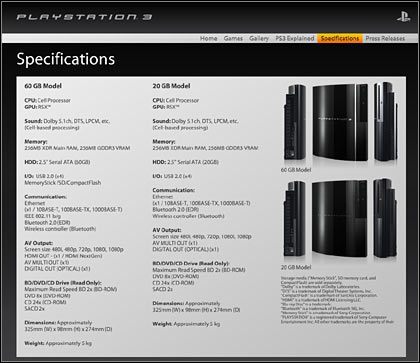
Task: Open Press Releases tab
Action: 385,38
